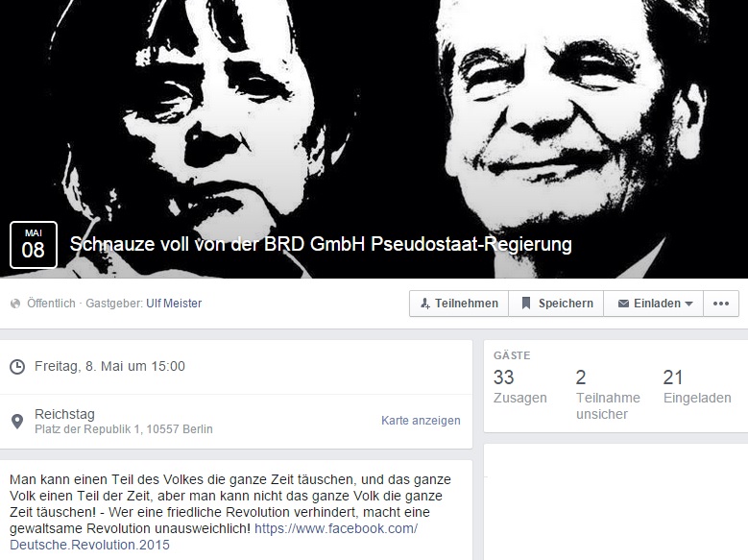Open host profile Ulf Meister
The image size is (748, 560).
point(174,304)
